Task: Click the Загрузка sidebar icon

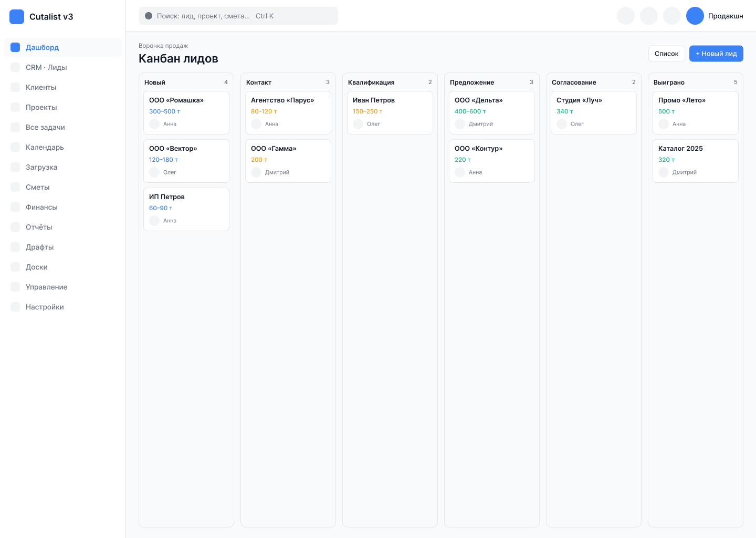Action: pyautogui.click(x=15, y=167)
